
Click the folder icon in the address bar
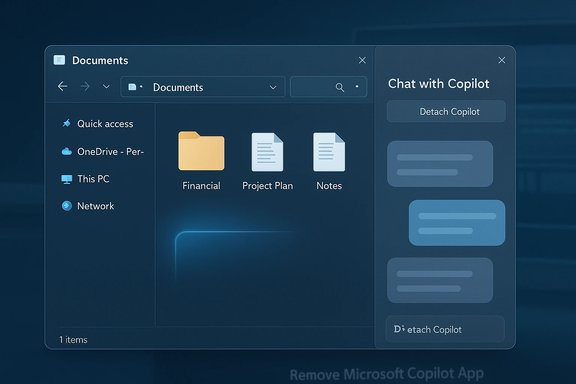(x=132, y=87)
